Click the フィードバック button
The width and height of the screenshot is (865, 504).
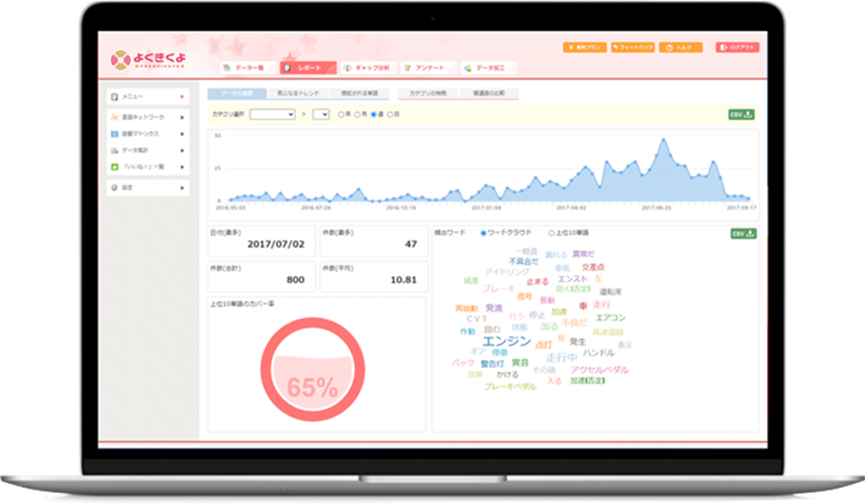tap(633, 48)
